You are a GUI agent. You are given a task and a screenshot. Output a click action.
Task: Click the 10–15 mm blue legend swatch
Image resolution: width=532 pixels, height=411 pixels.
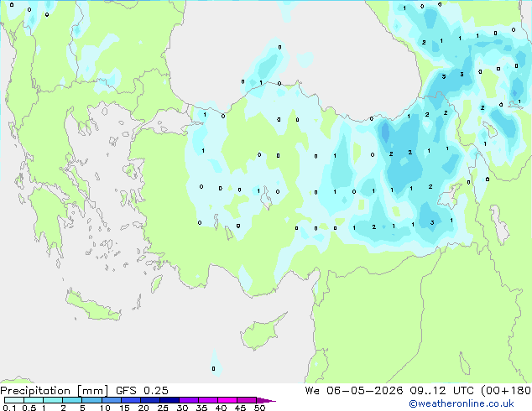pos(111,400)
